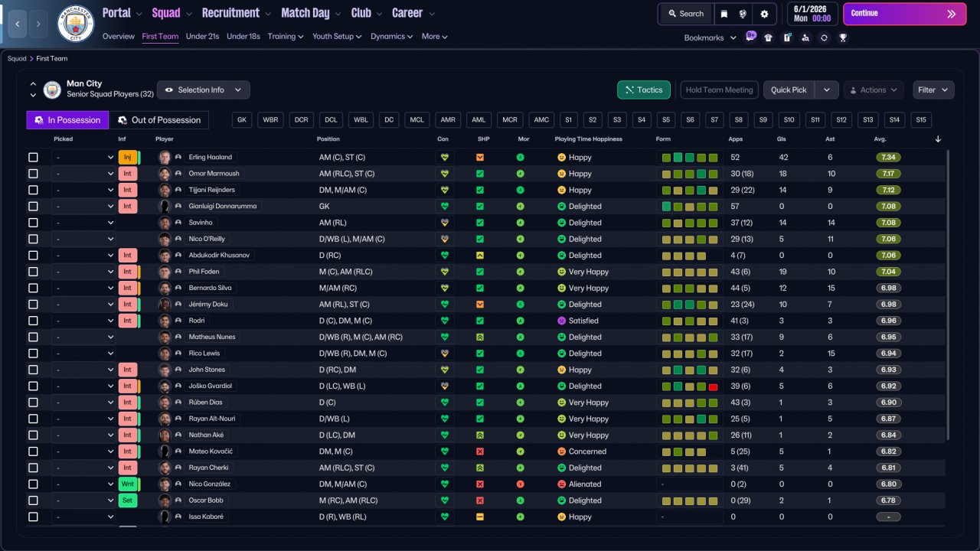The width and height of the screenshot is (980, 551).
Task: Tick the checkbox for Rodri
Action: click(33, 321)
